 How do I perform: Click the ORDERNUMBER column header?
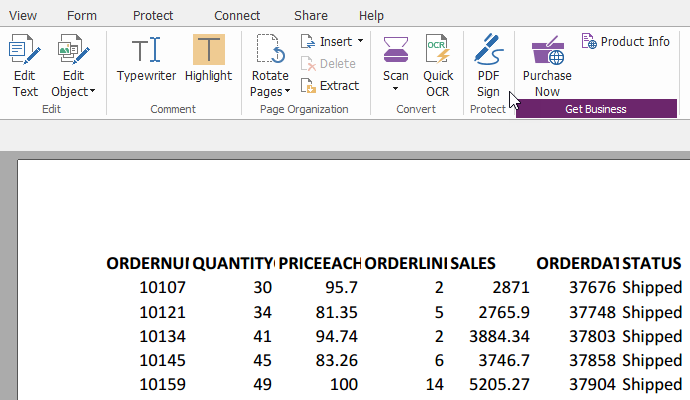(147, 264)
